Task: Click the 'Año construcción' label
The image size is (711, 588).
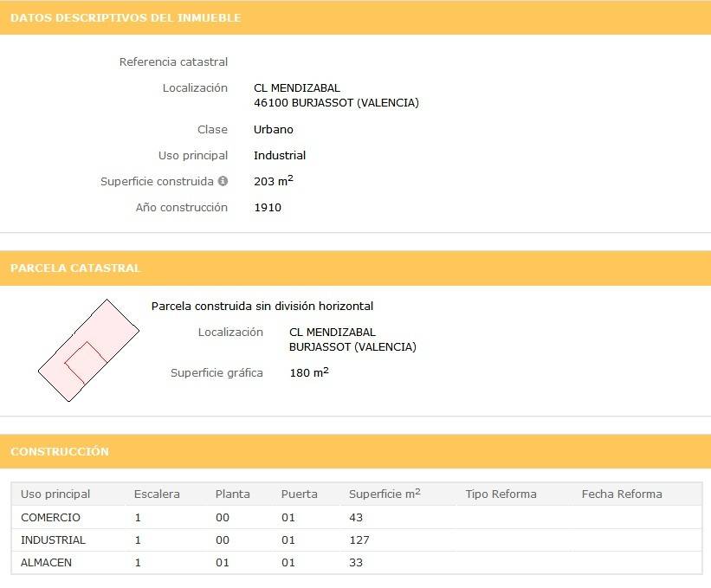Action: click(x=182, y=208)
